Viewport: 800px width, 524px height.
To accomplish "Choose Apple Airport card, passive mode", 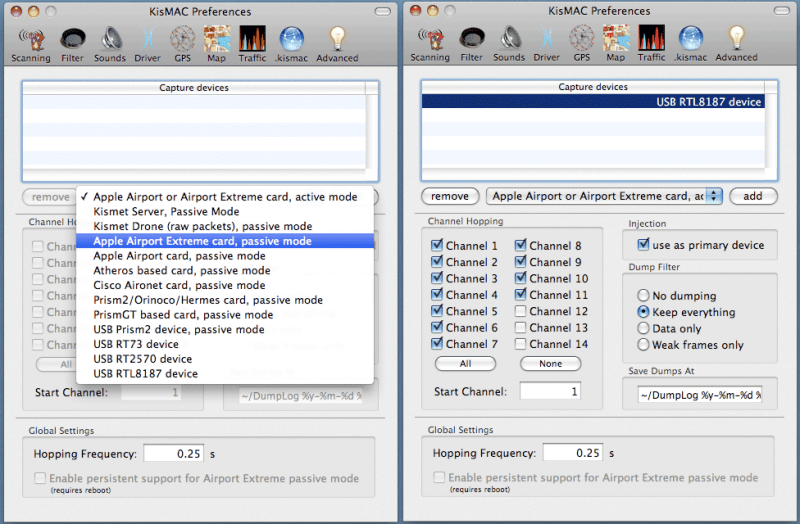I will point(225,256).
